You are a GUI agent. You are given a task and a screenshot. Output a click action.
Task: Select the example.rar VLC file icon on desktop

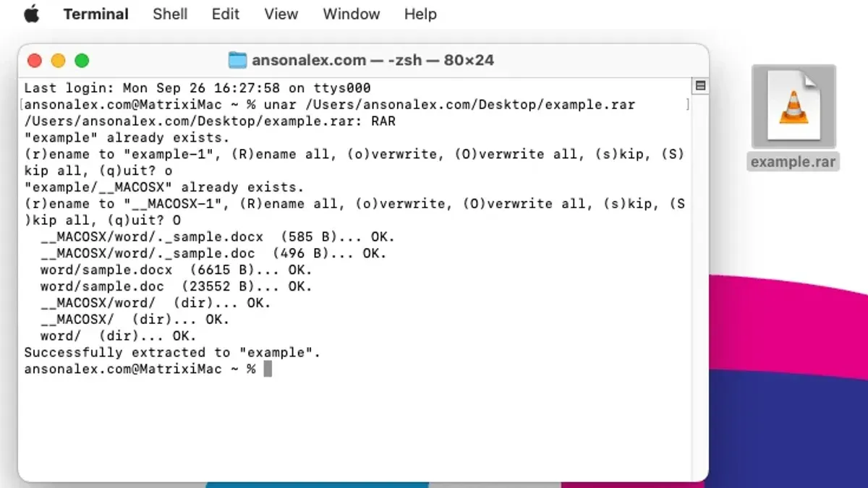(793, 107)
